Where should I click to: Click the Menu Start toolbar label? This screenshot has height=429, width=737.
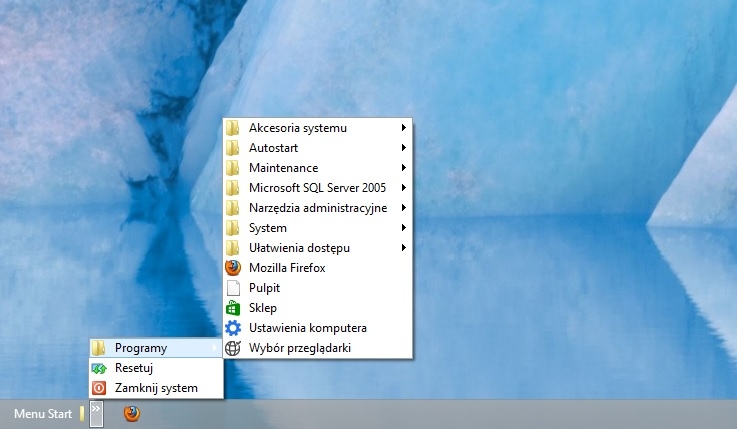(43, 414)
